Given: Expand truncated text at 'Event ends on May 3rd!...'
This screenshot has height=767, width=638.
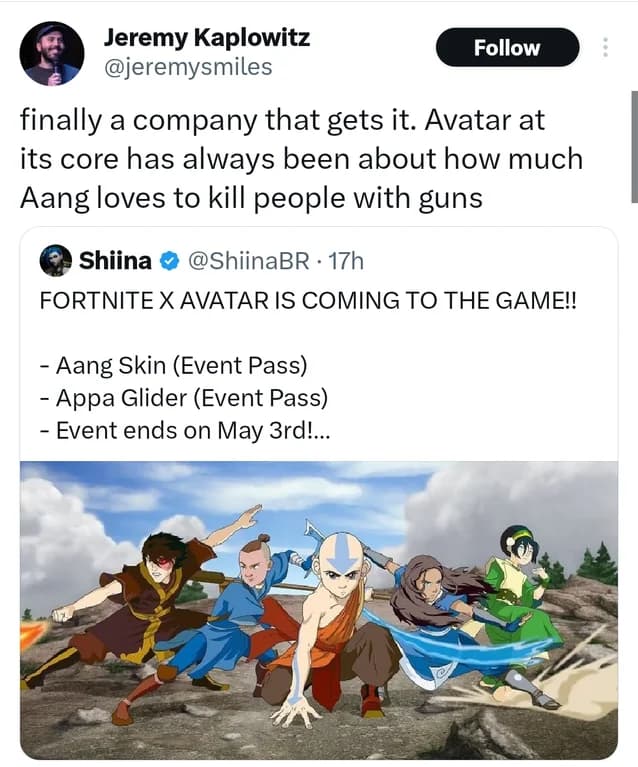Looking at the screenshot, I should pyautogui.click(x=185, y=431).
